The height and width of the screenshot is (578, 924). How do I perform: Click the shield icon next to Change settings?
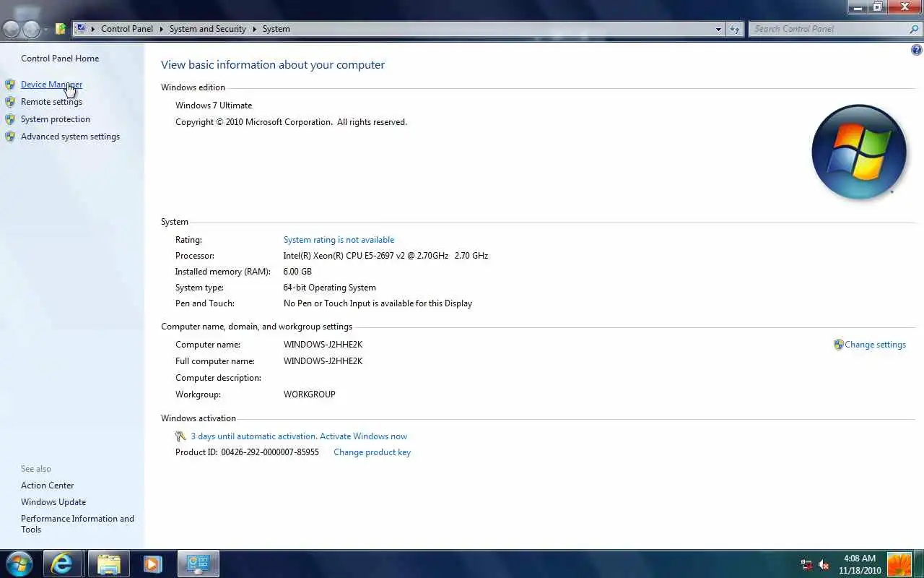[838, 345]
